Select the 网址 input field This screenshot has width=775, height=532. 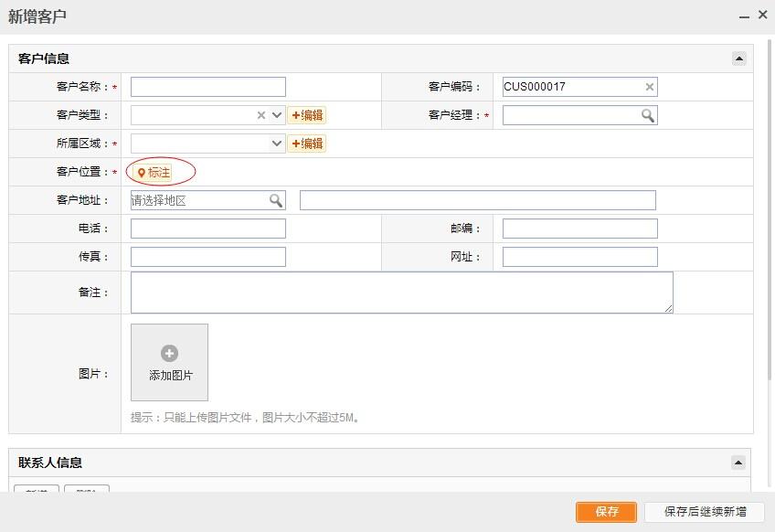point(579,257)
